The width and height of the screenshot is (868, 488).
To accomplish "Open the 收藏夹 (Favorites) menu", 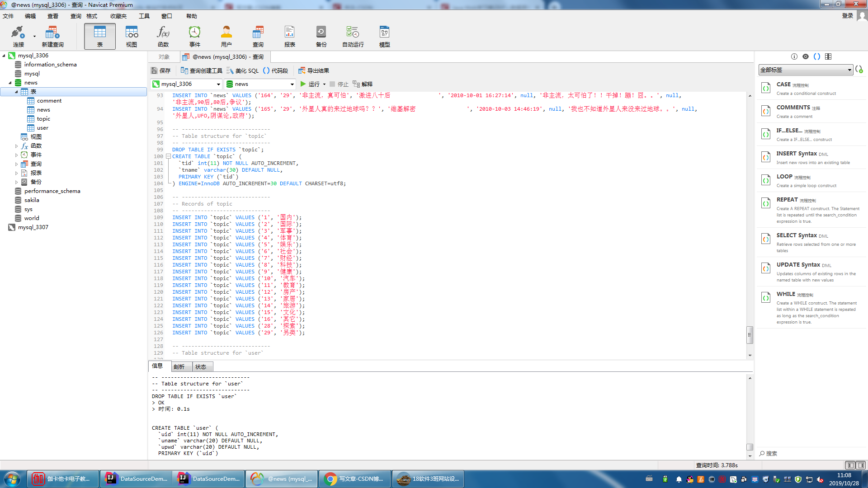I will pos(118,16).
